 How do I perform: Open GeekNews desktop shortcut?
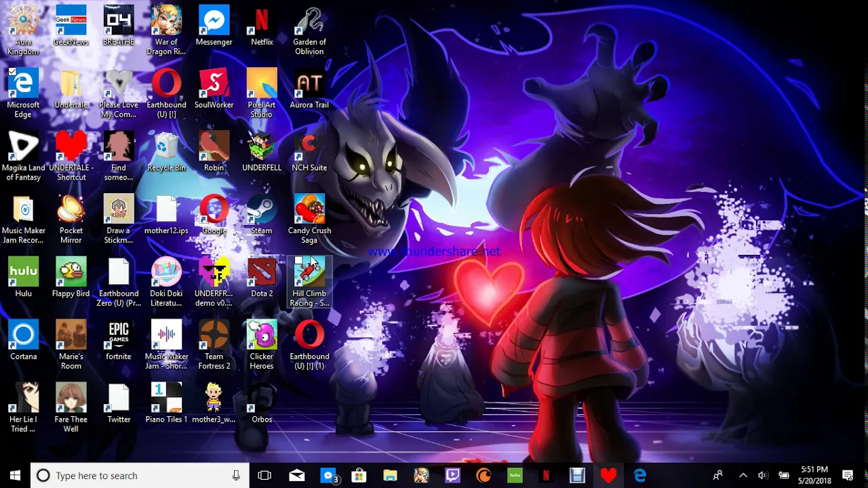(71, 26)
